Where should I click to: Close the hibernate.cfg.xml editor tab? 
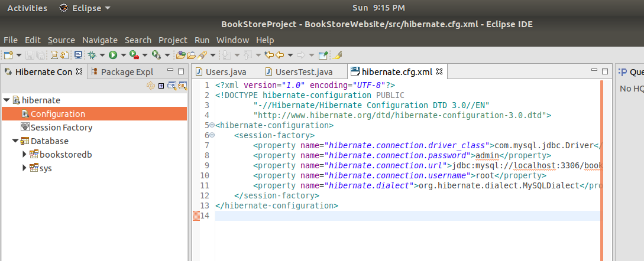click(x=439, y=72)
